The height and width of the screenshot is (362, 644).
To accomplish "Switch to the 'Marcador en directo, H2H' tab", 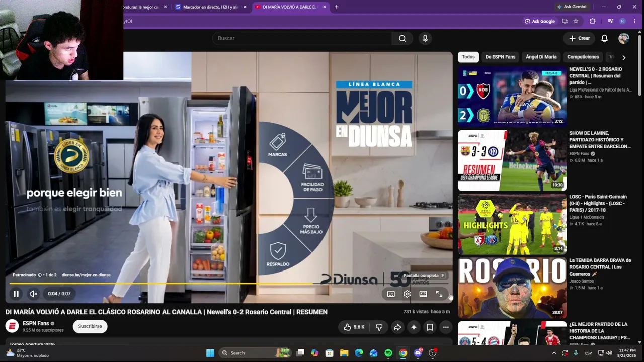I will pos(210,7).
